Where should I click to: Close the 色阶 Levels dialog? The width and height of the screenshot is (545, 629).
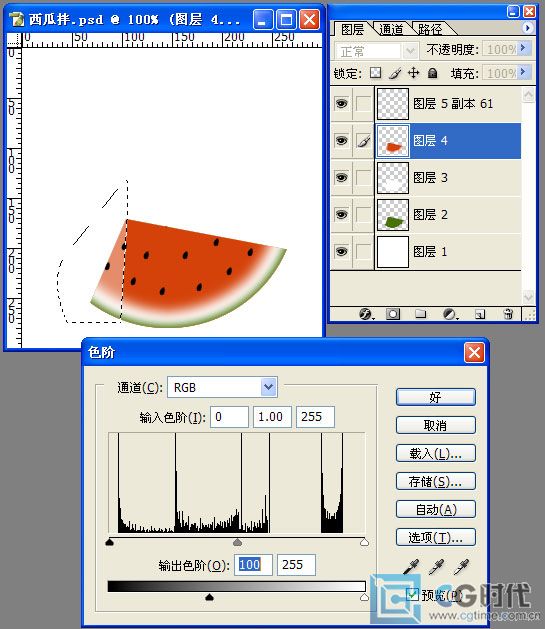point(474,353)
